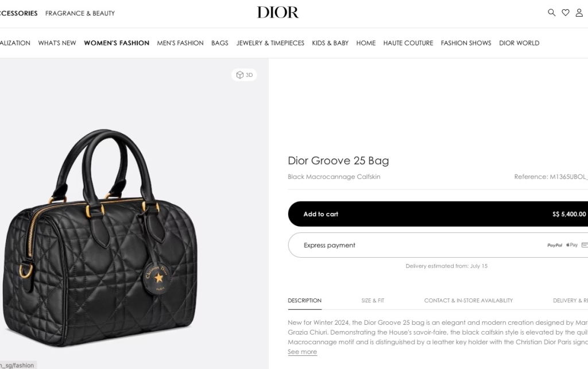Open the Bags menu
The height and width of the screenshot is (369, 588).
220,43
